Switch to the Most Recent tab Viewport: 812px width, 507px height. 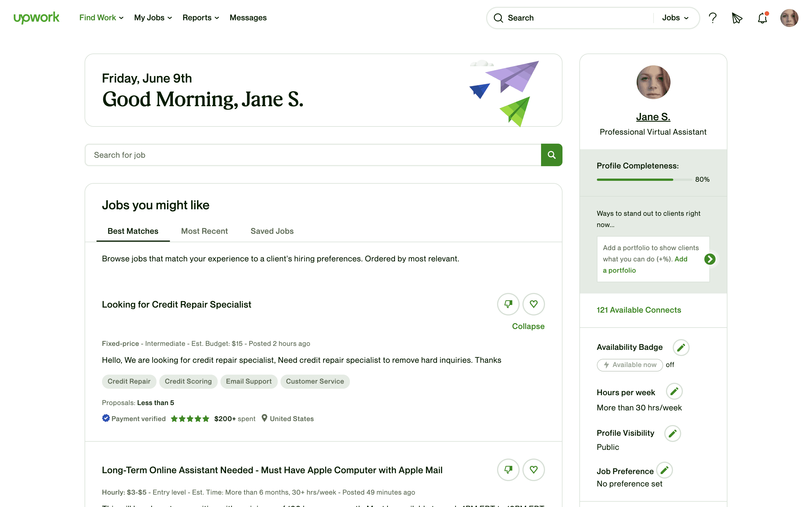click(x=204, y=231)
